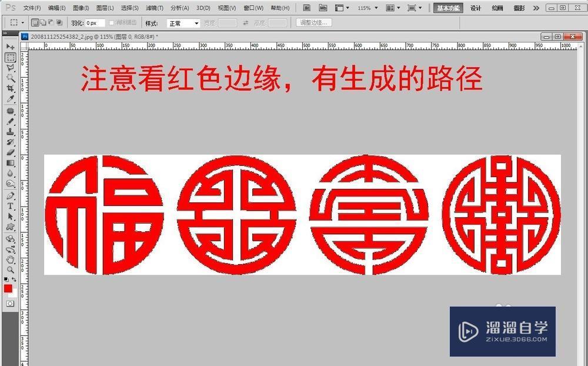Image resolution: width=588 pixels, height=366 pixels.
Task: Select the Move tool
Action: (x=10, y=46)
